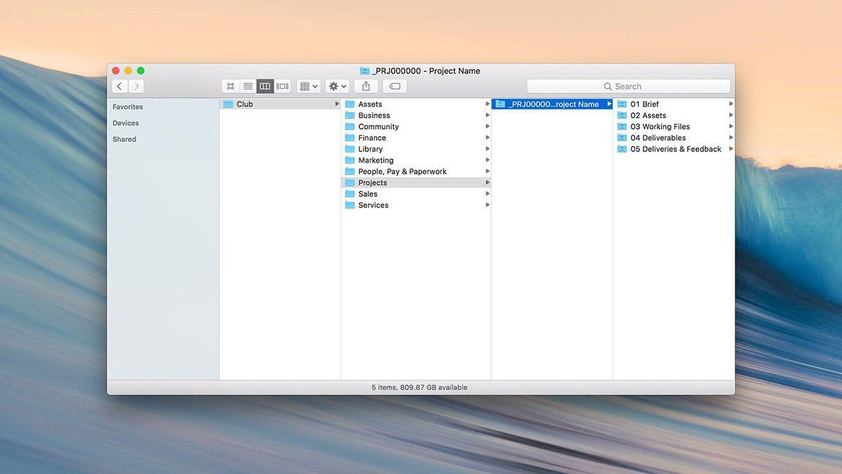
Task: Switch to icon view
Action: (230, 86)
